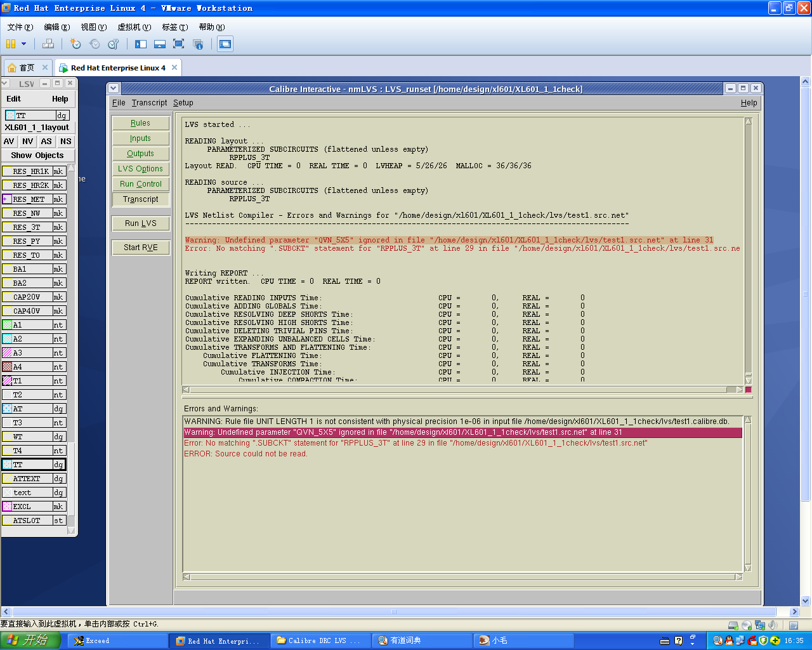Open the Transcript menu
Image resolution: width=812 pixels, height=650 pixels.
[x=149, y=102]
